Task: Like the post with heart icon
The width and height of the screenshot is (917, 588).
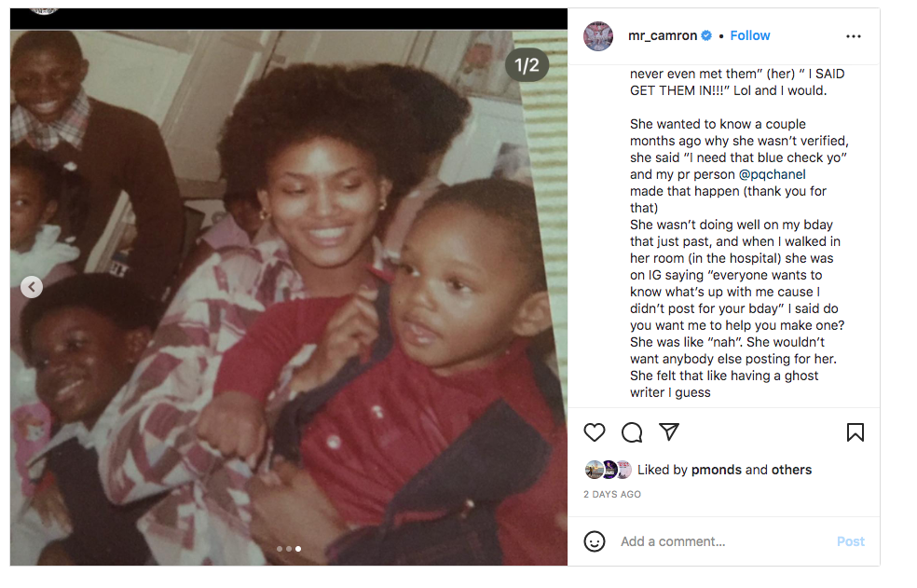Action: pos(595,432)
